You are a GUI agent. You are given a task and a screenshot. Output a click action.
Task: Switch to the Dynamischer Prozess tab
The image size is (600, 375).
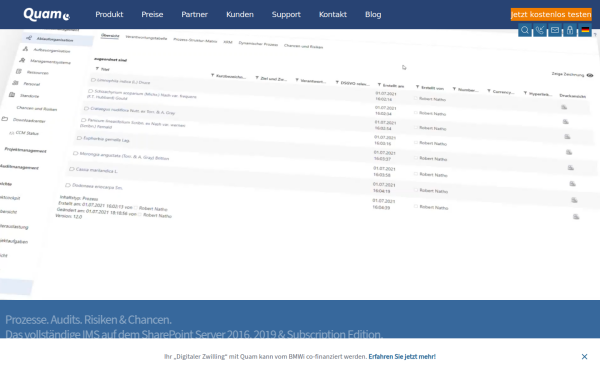pyautogui.click(x=258, y=44)
